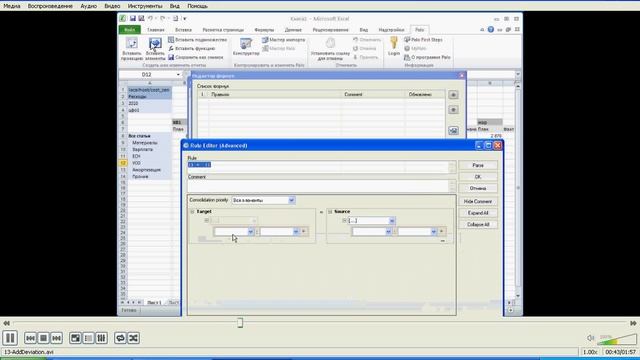This screenshot has height=360, width=640.
Task: Click the Excel help question mark icon
Action: coord(491,29)
